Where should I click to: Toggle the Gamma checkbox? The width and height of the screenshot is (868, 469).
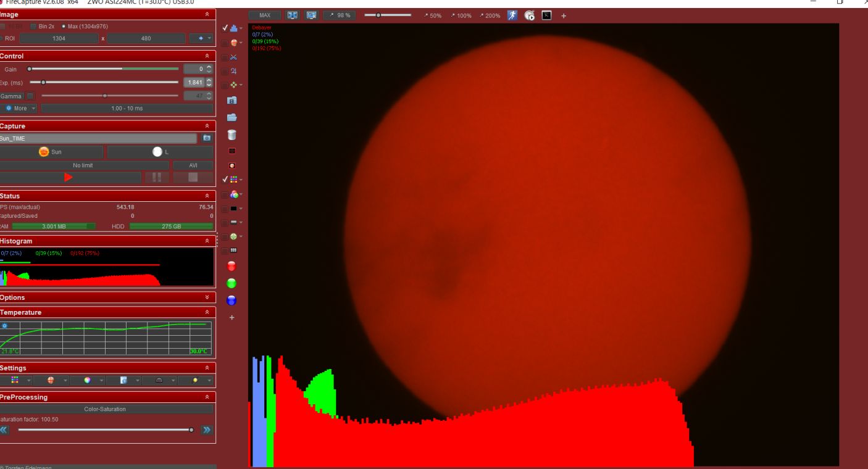30,96
